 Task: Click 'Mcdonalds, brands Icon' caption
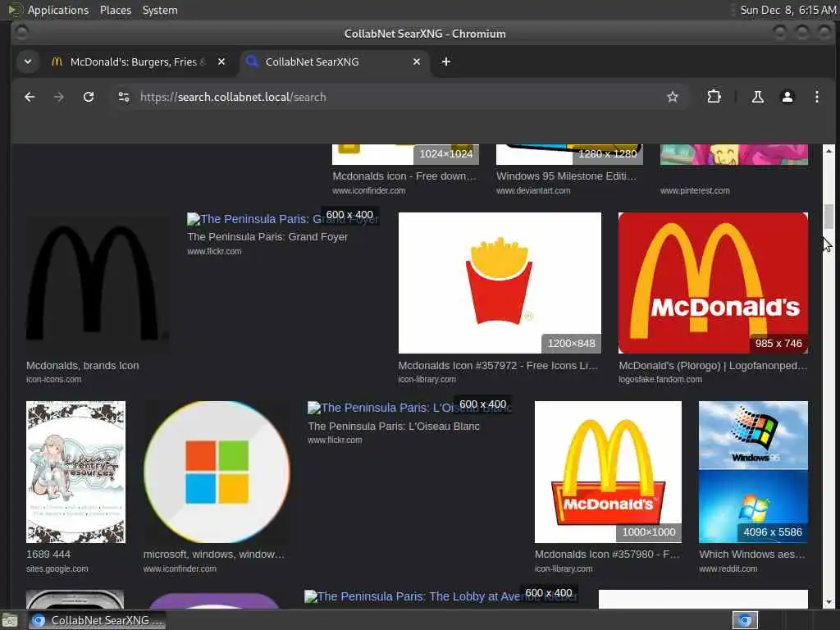[x=83, y=365]
